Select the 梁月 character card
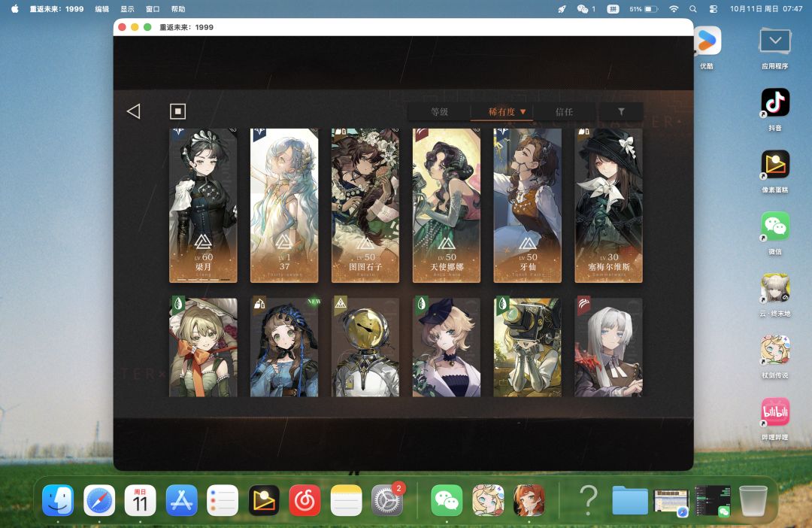The height and width of the screenshot is (528, 812). point(203,205)
